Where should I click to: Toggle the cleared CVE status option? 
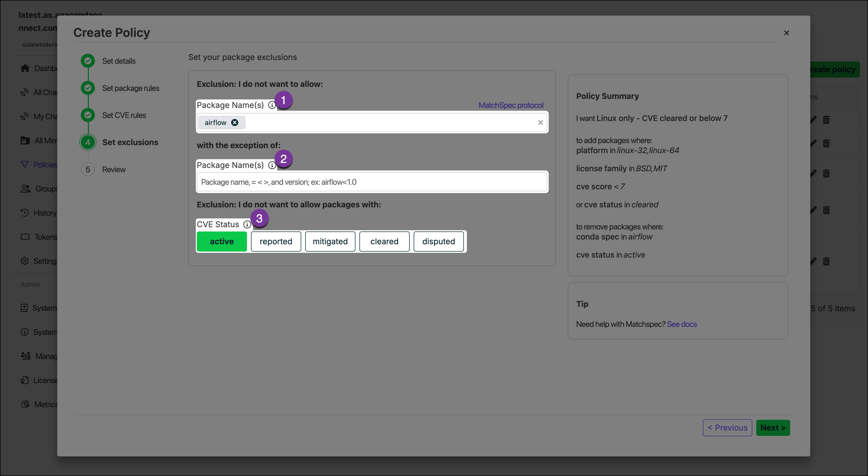click(x=384, y=241)
